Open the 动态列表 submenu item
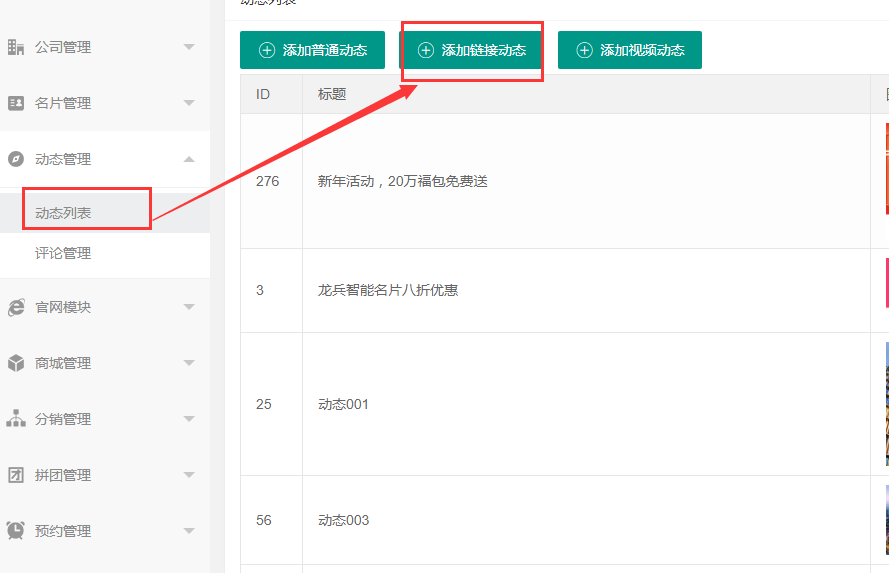Viewport: 889px width, 573px height. point(63,213)
